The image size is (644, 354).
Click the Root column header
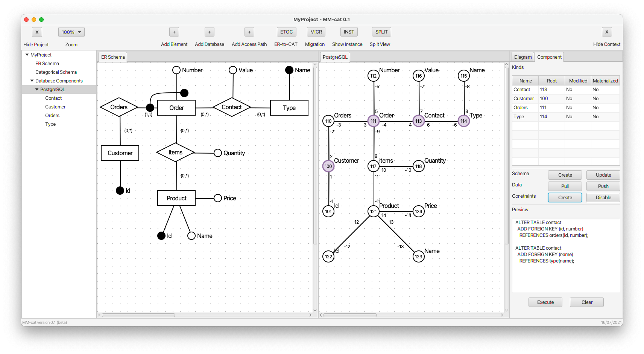tap(552, 81)
